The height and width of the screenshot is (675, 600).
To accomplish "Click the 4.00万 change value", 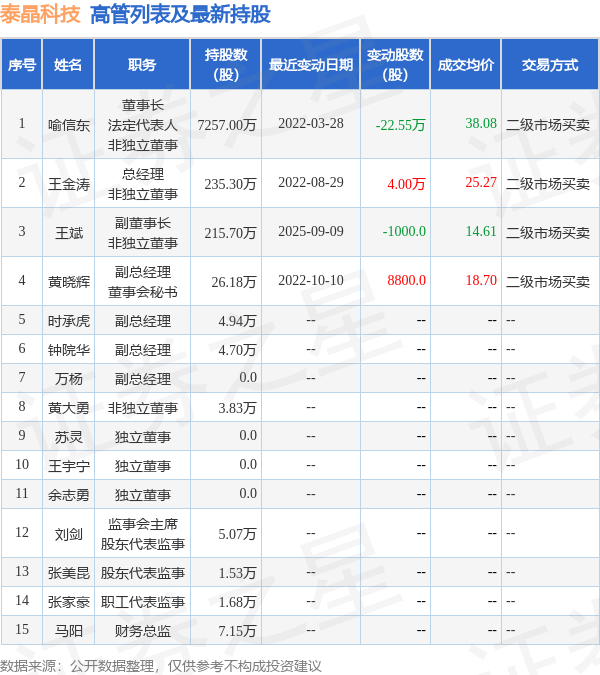I will 406,184.
